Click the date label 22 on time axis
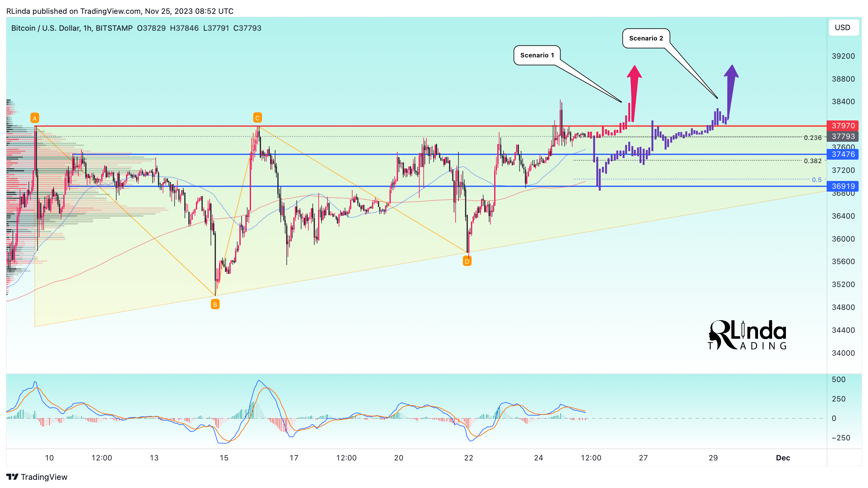The width and height of the screenshot is (868, 488). tap(468, 458)
